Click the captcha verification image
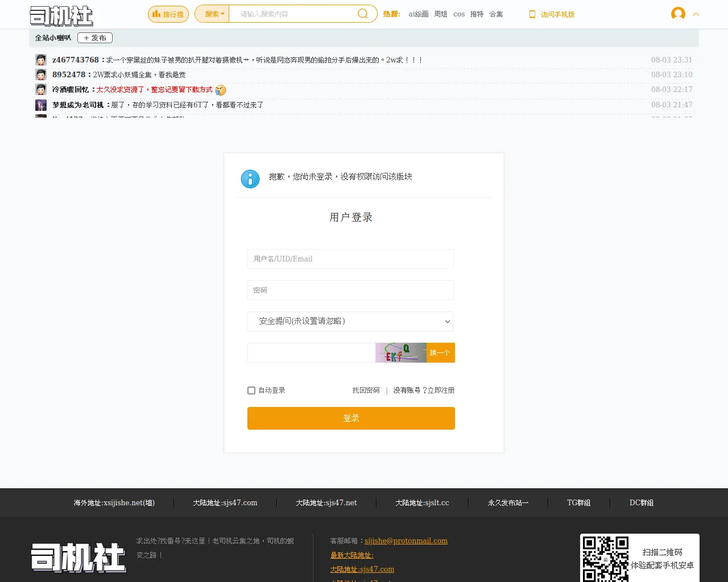Screen dimensions: 728x582 click(x=401, y=352)
